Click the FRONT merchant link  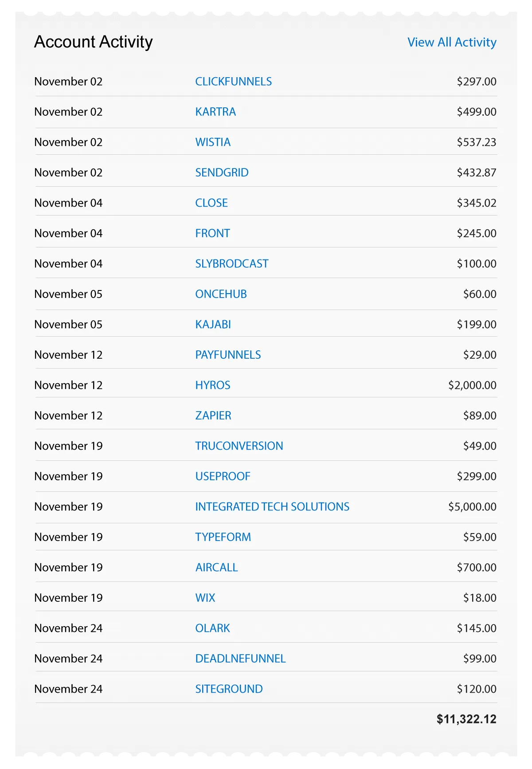212,233
